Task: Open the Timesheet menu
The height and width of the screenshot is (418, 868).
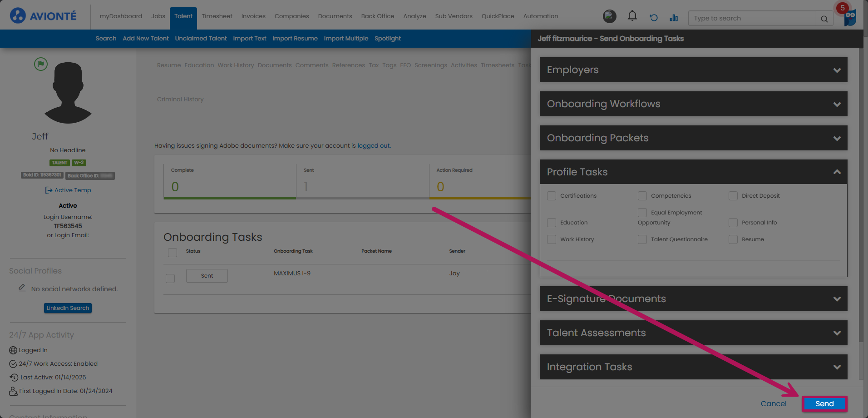Action: coord(217,16)
